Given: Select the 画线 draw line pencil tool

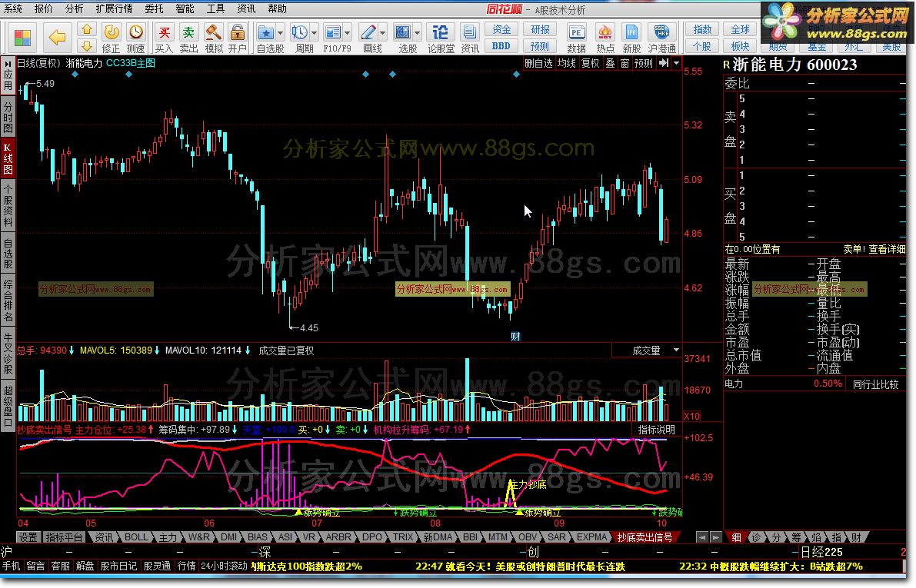Looking at the screenshot, I should pos(368,33).
